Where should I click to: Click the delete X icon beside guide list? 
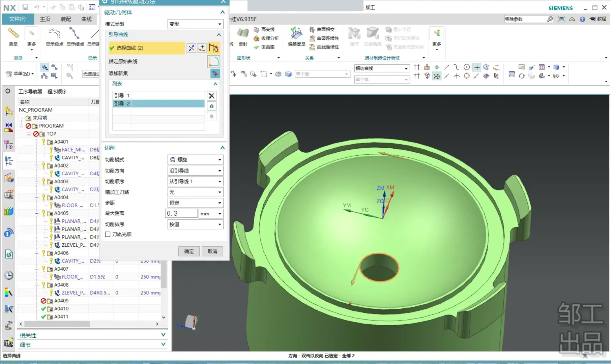click(211, 96)
